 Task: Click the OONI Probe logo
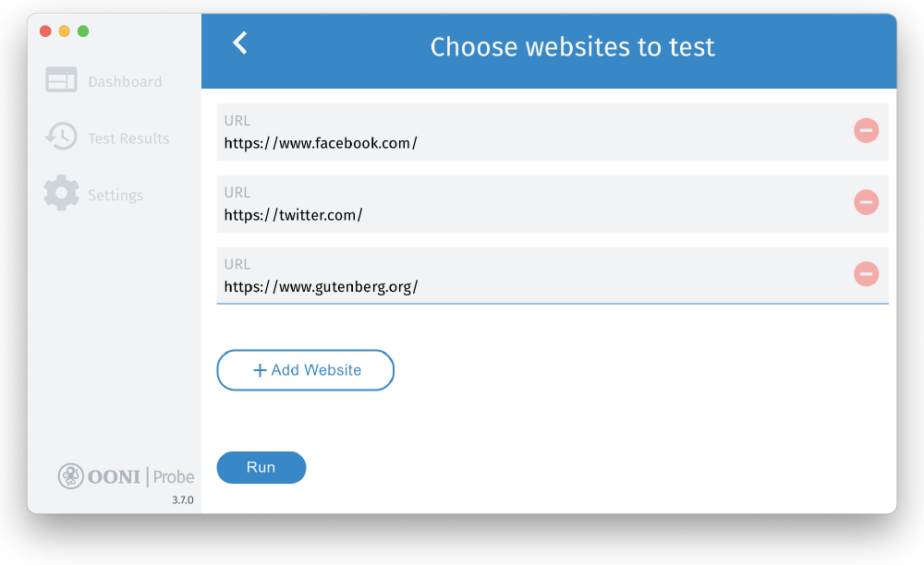pos(126,476)
